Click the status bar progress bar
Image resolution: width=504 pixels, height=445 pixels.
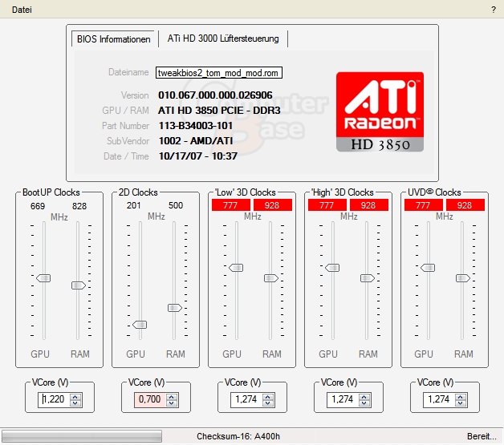82,436
